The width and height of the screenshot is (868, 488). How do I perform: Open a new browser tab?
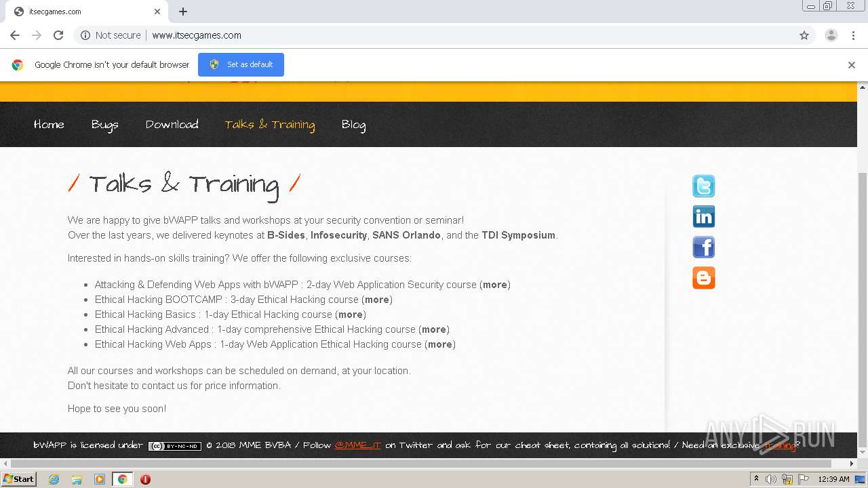(183, 12)
